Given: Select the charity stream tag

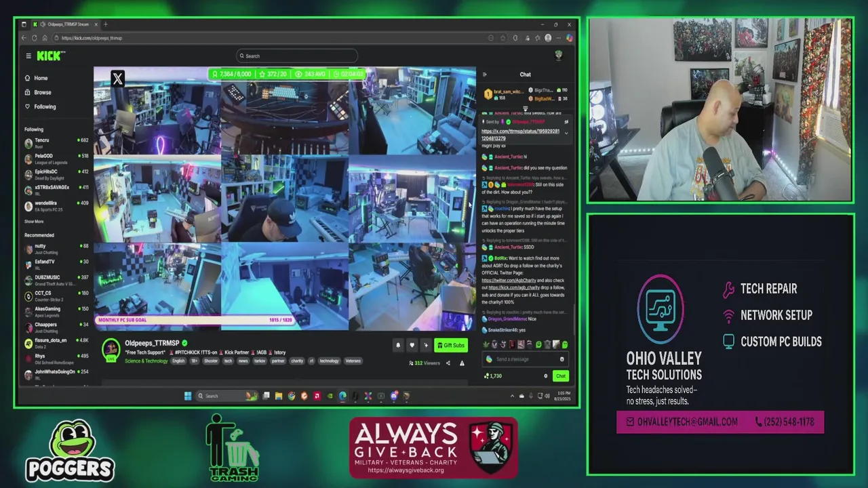Looking at the screenshot, I should 297,361.
